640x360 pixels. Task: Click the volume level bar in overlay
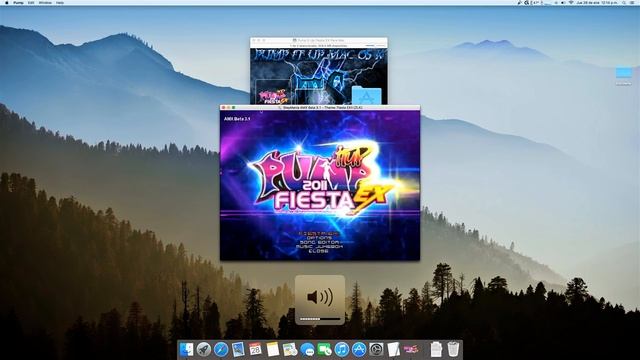[320, 319]
